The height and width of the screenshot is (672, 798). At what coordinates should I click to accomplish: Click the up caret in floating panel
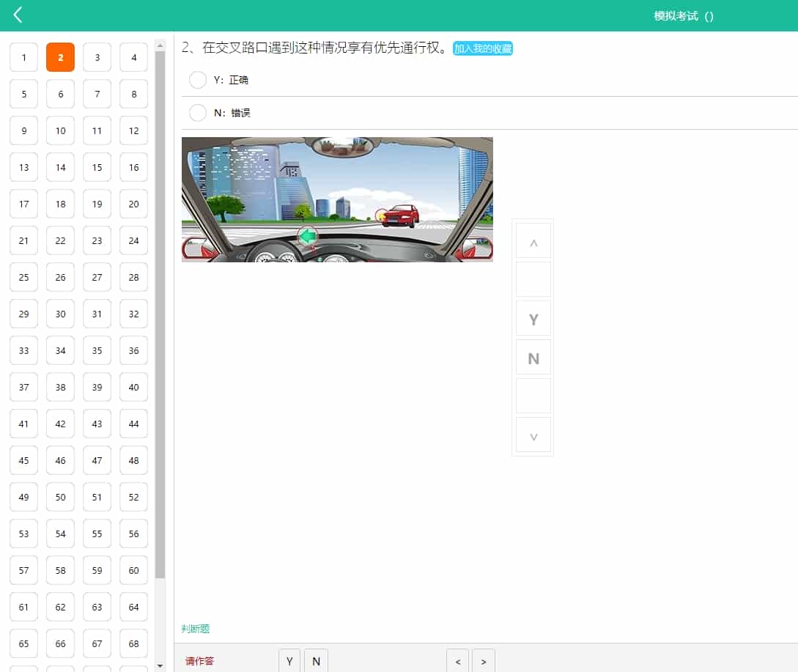[533, 241]
